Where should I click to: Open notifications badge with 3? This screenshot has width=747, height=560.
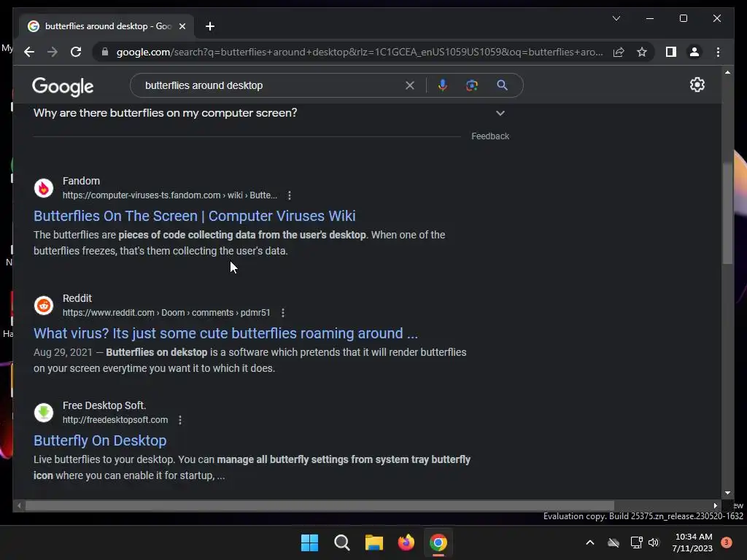[727, 542]
